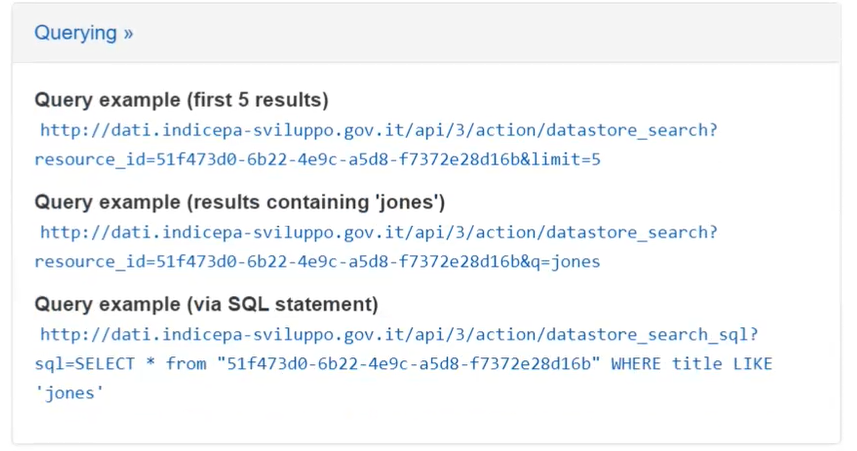Screen dimensions: 857x451
Task: Click the word SELECT in the SQL query
Action: pos(101,363)
